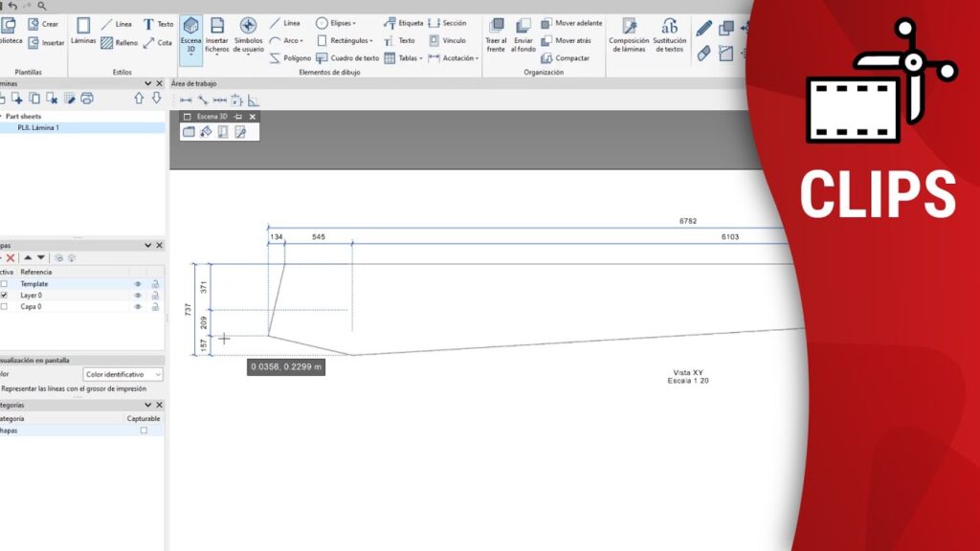This screenshot has width=980, height=551.
Task: Select the pencil edit tool
Action: click(x=704, y=29)
